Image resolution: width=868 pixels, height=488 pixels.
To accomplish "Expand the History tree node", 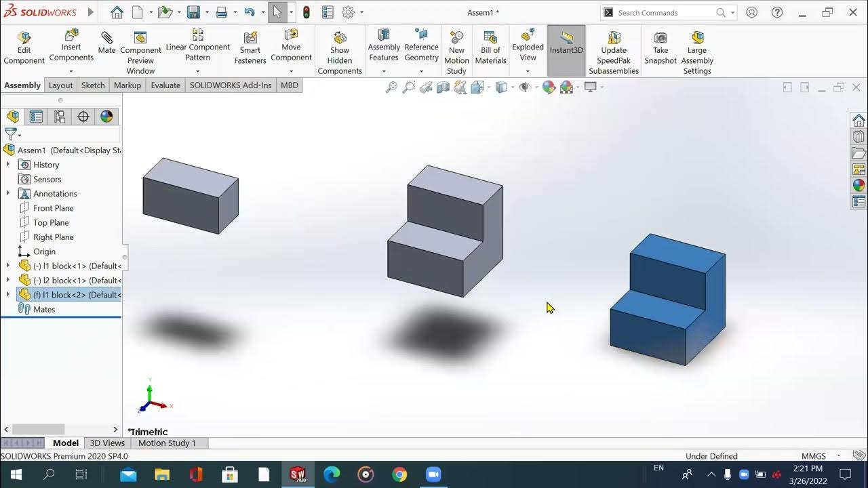I will point(7,165).
